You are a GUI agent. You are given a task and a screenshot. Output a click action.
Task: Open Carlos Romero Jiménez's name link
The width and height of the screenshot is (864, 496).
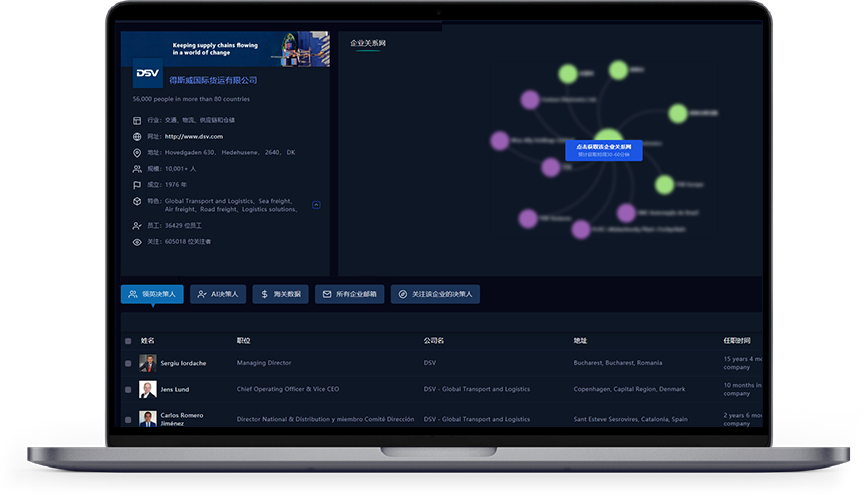pyautogui.click(x=182, y=419)
